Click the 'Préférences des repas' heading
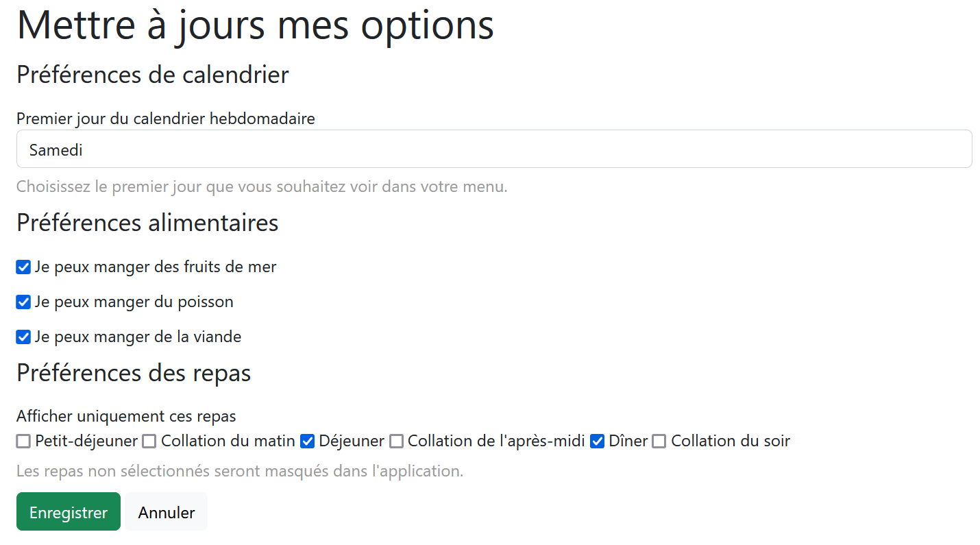The height and width of the screenshot is (545, 980). point(134,372)
